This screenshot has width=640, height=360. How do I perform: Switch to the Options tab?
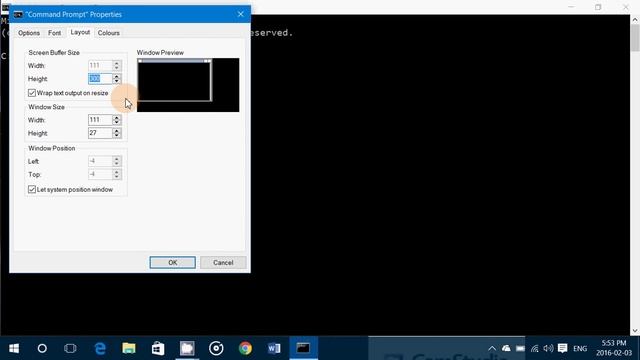pos(29,33)
